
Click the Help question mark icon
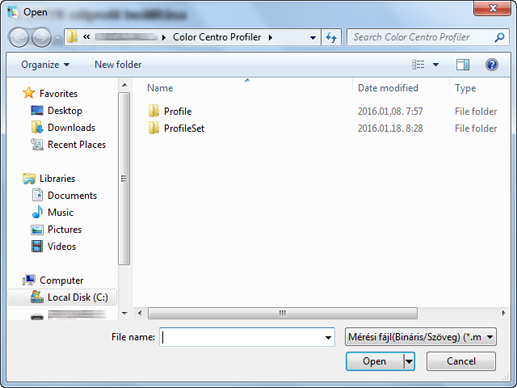(x=492, y=65)
